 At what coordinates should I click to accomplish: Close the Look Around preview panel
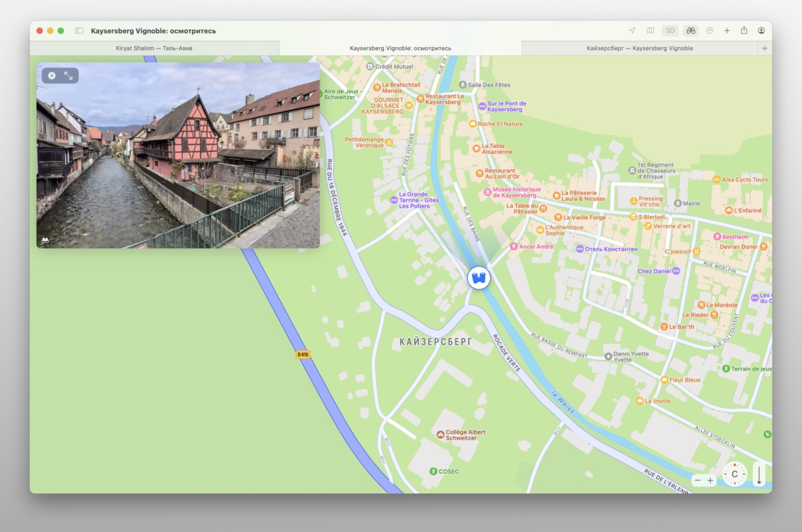point(52,76)
